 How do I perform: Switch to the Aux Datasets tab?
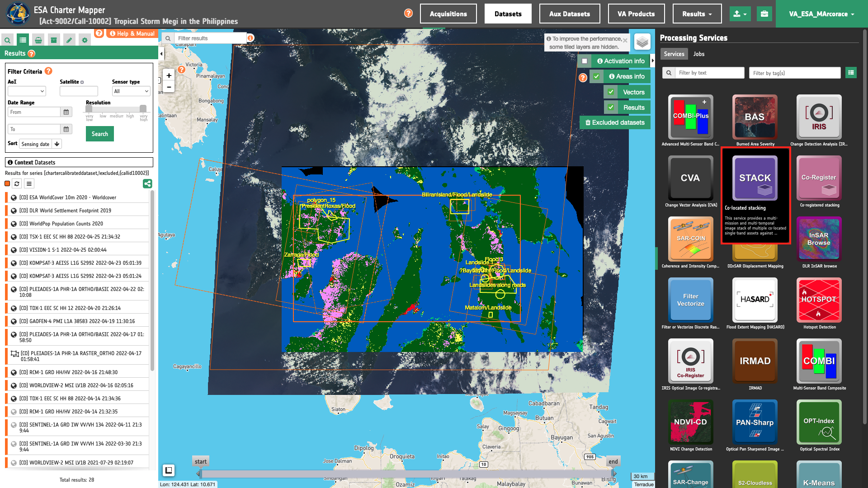570,14
